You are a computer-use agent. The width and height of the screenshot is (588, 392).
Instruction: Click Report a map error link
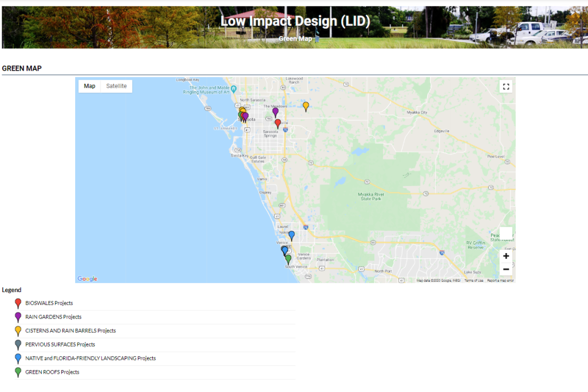point(500,280)
